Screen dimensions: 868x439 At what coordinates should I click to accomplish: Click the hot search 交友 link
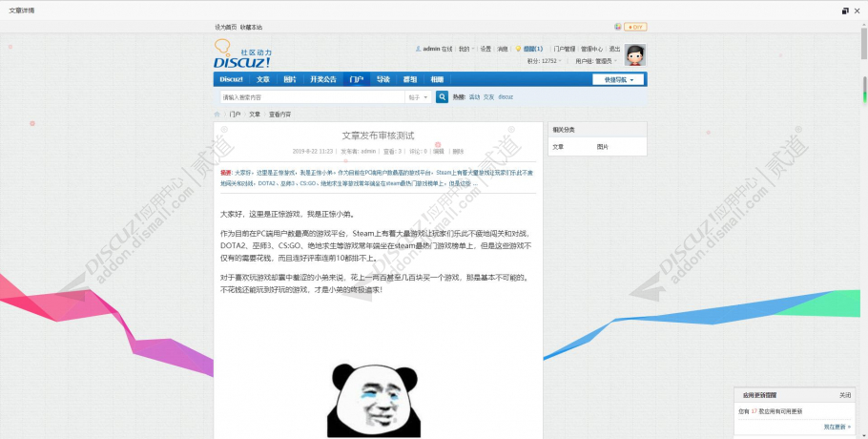pyautogui.click(x=488, y=97)
